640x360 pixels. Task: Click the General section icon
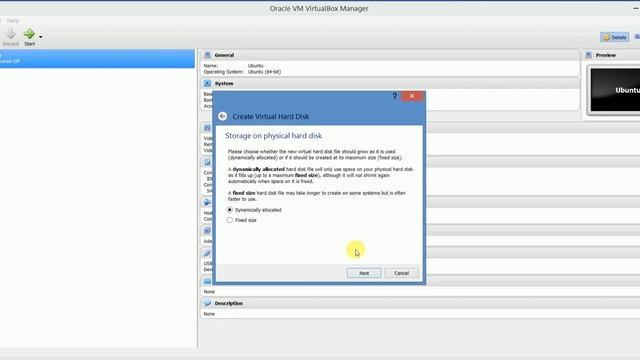click(207, 55)
